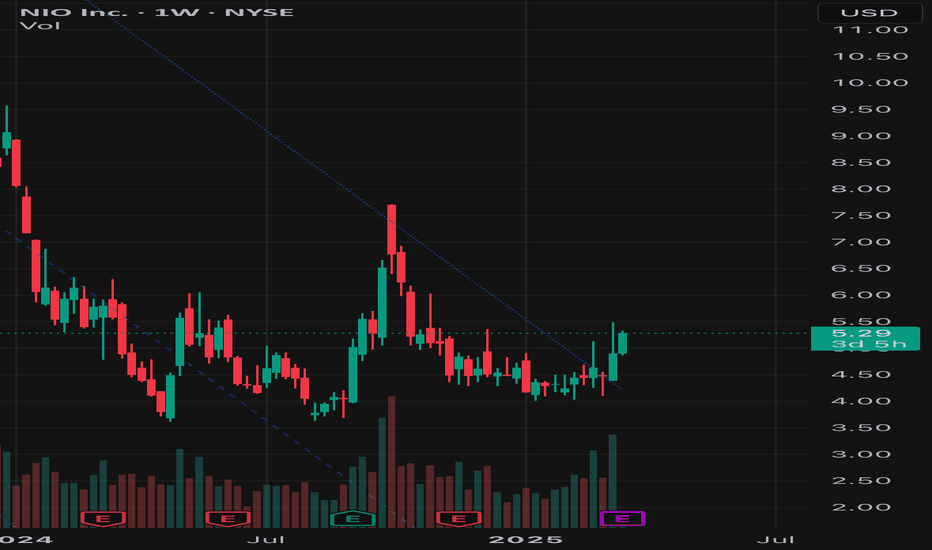This screenshot has width=932, height=550.
Task: Click the purple upcoming earnings E marker
Action: coord(622,519)
